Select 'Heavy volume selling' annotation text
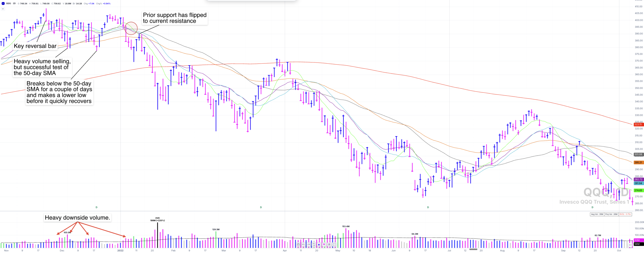Image resolution: width=644 pixels, height=253 pixels. click(42, 67)
